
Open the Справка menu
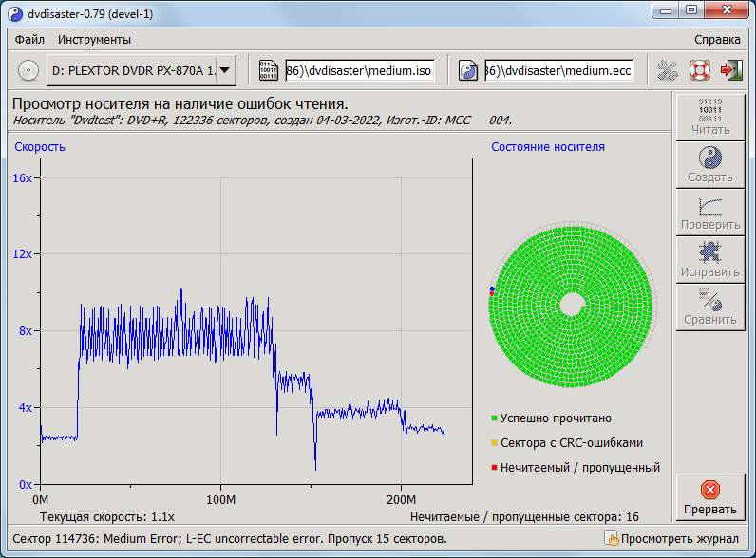tap(717, 40)
